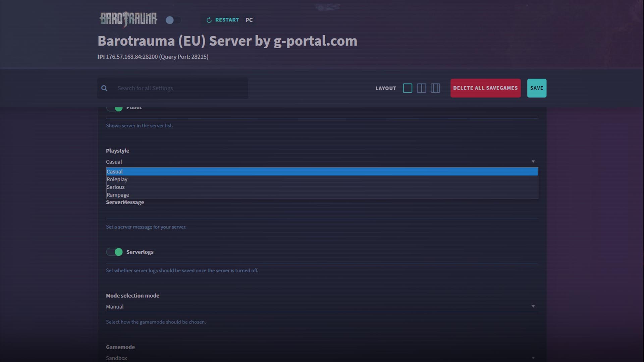Click the search magnifier icon
644x362 pixels.
click(x=104, y=88)
